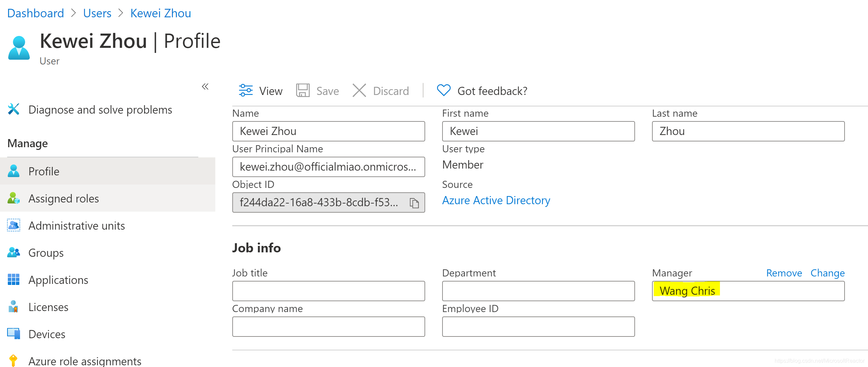This screenshot has width=868, height=367.
Task: Click the copy Object ID icon
Action: coord(414,203)
